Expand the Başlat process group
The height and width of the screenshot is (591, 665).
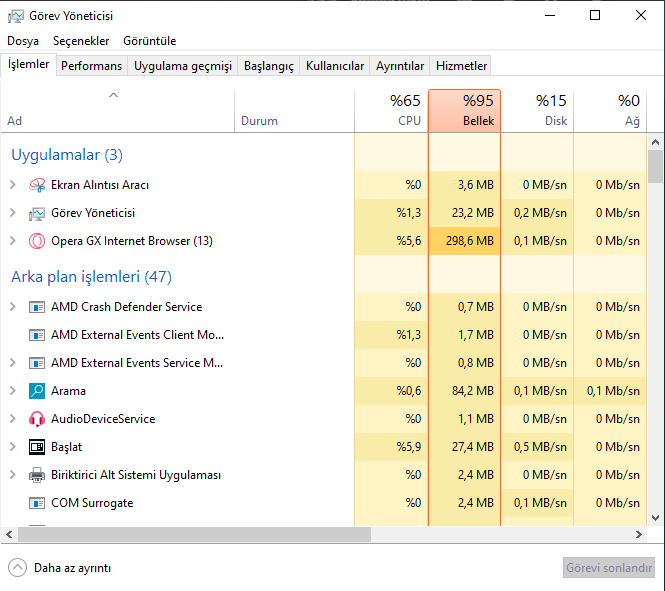click(12, 447)
